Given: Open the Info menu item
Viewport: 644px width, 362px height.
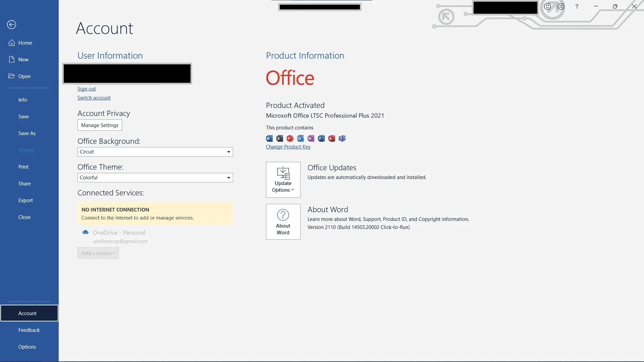Looking at the screenshot, I should pyautogui.click(x=29, y=100).
